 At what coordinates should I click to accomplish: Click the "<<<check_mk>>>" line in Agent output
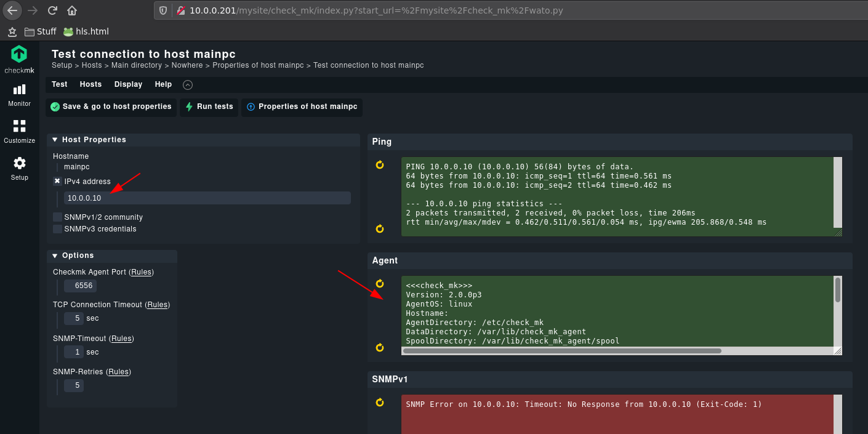(x=439, y=286)
